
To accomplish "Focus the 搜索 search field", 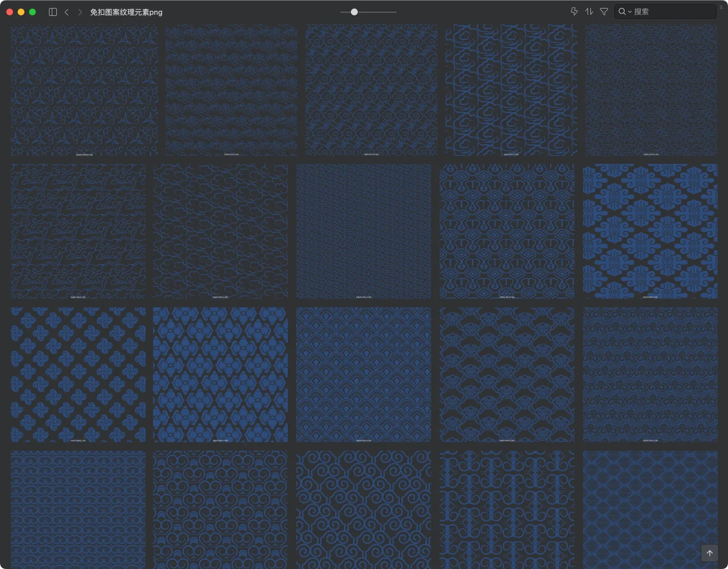I will [671, 11].
